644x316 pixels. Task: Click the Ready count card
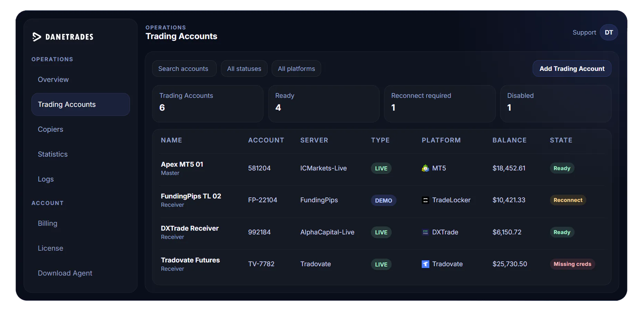click(324, 104)
